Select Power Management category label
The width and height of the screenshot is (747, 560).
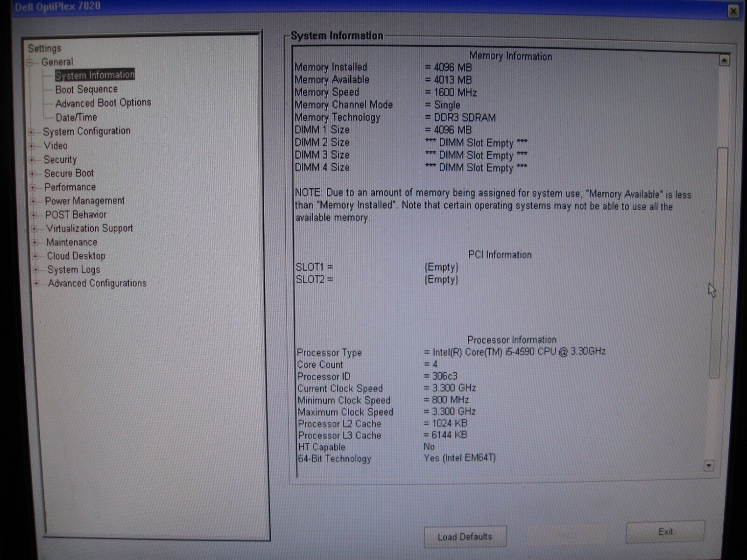click(x=85, y=201)
